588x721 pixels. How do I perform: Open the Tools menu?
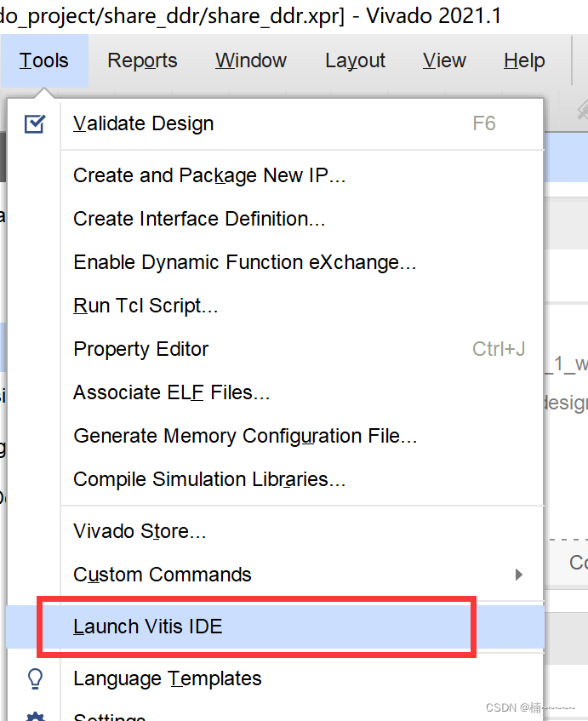click(x=44, y=60)
